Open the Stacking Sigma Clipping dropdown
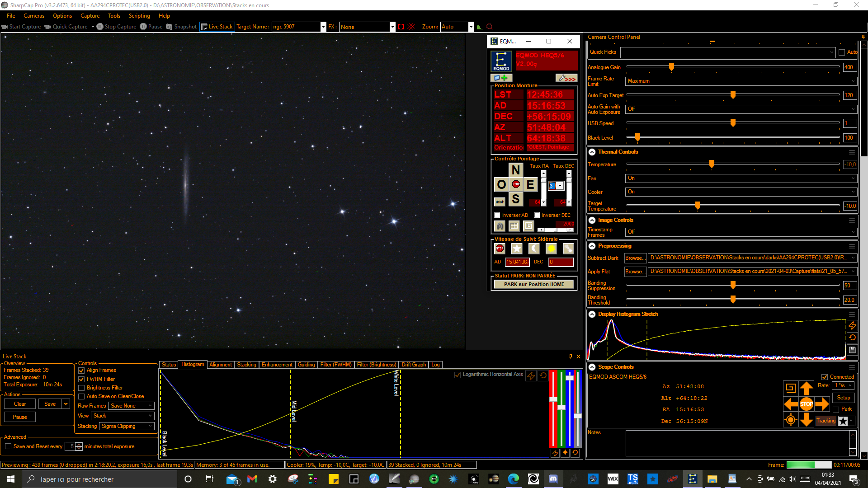The image size is (868, 488). click(127, 426)
